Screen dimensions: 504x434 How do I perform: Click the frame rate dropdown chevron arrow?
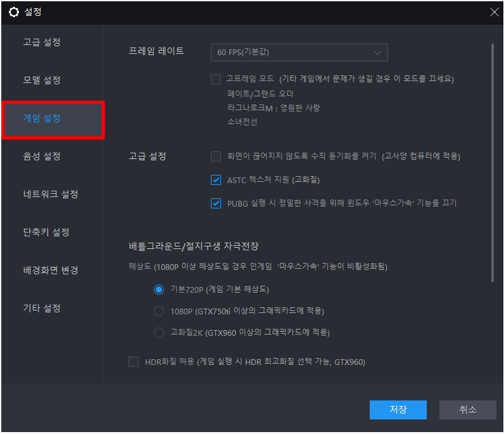point(377,53)
